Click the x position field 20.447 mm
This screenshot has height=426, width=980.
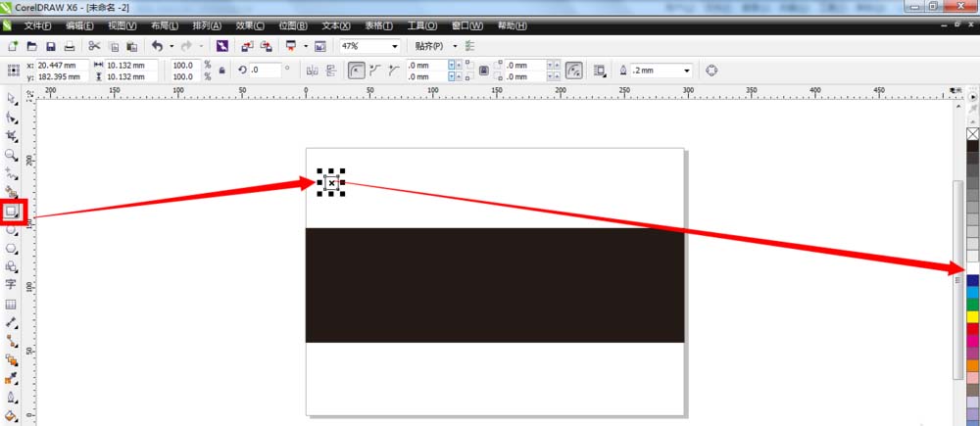(x=62, y=65)
